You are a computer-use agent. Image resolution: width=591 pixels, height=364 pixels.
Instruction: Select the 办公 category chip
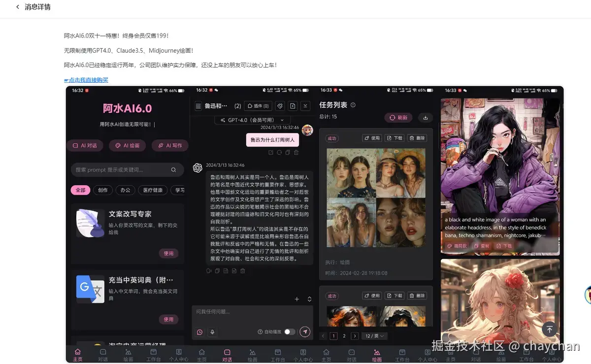125,190
